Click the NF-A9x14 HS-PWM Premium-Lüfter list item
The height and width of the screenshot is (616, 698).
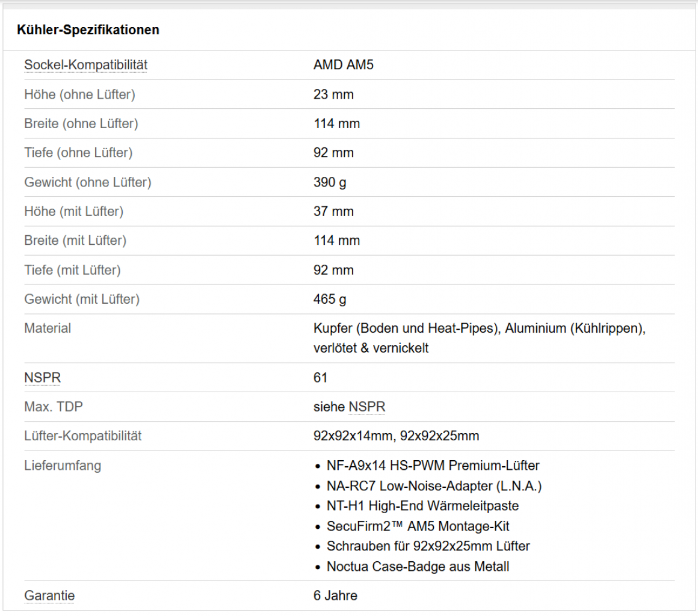coord(433,466)
